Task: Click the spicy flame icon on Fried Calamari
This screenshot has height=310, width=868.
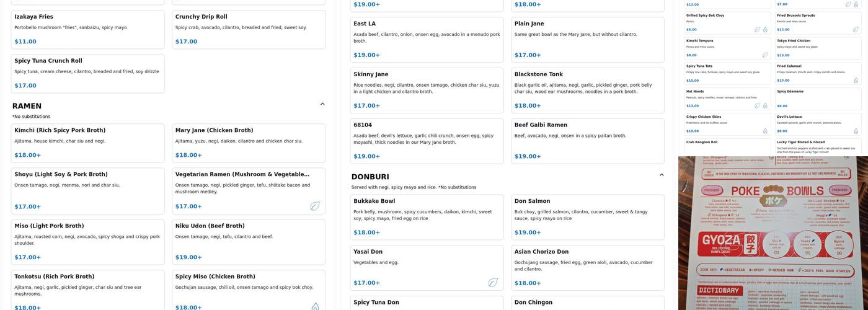Action: pos(856,81)
